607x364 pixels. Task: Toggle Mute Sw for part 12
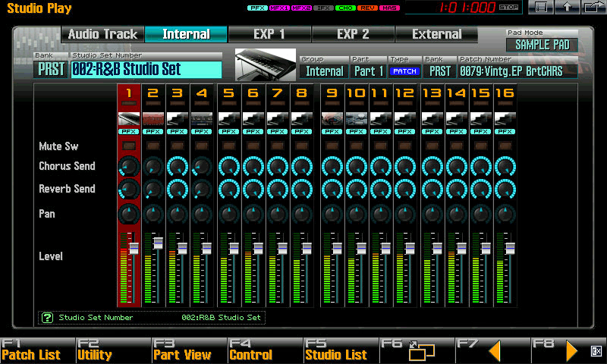405,146
